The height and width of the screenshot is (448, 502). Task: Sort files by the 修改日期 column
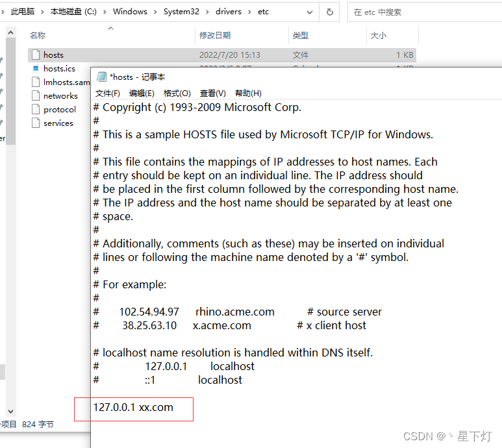pyautogui.click(x=215, y=36)
